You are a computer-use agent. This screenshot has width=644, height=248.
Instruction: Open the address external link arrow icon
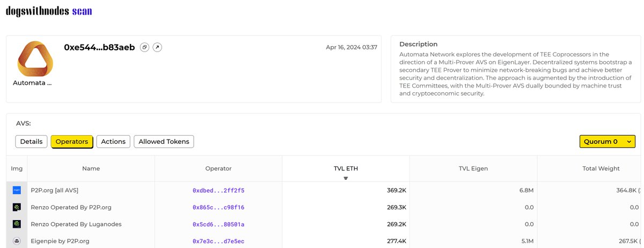pyautogui.click(x=157, y=47)
